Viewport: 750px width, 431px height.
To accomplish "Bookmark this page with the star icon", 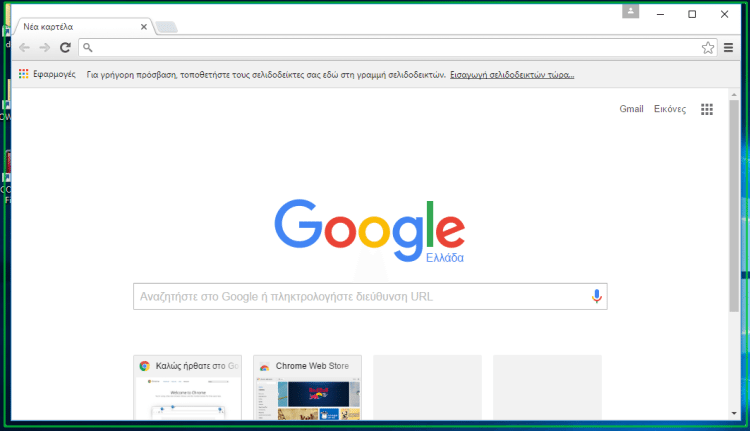I will (708, 47).
